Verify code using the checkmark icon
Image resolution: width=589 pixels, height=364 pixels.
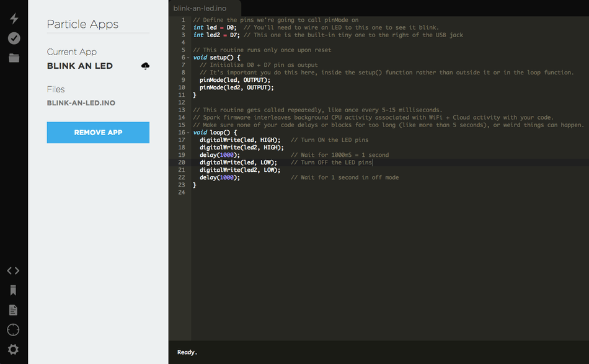14,38
